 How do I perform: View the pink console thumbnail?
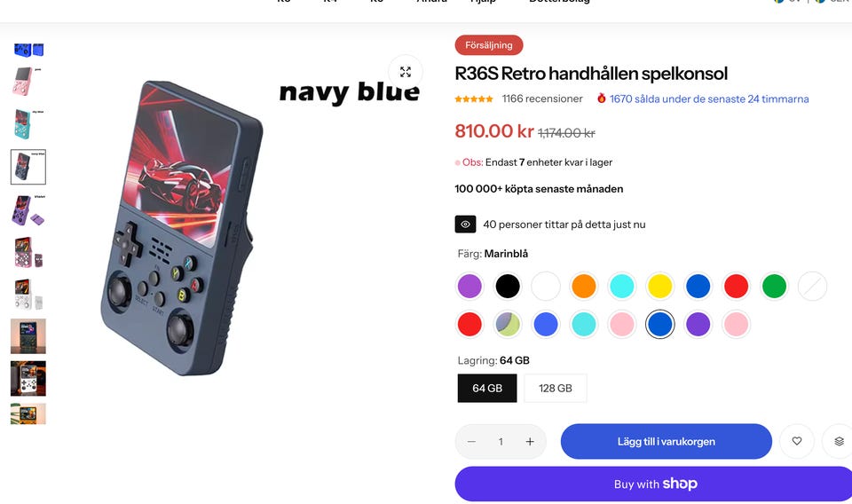[x=28, y=82]
